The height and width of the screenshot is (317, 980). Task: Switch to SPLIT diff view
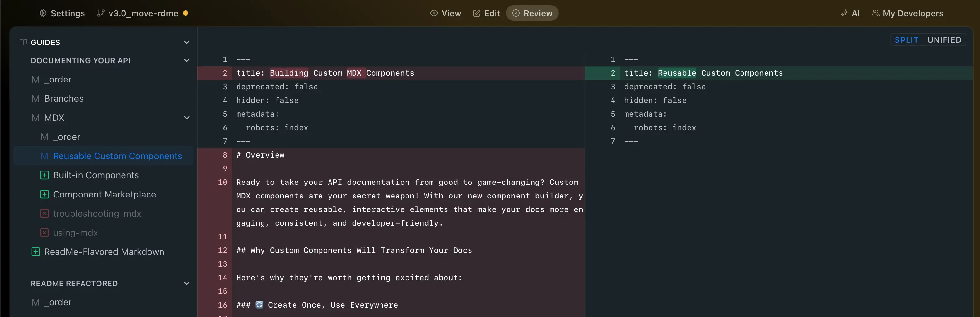[907, 40]
